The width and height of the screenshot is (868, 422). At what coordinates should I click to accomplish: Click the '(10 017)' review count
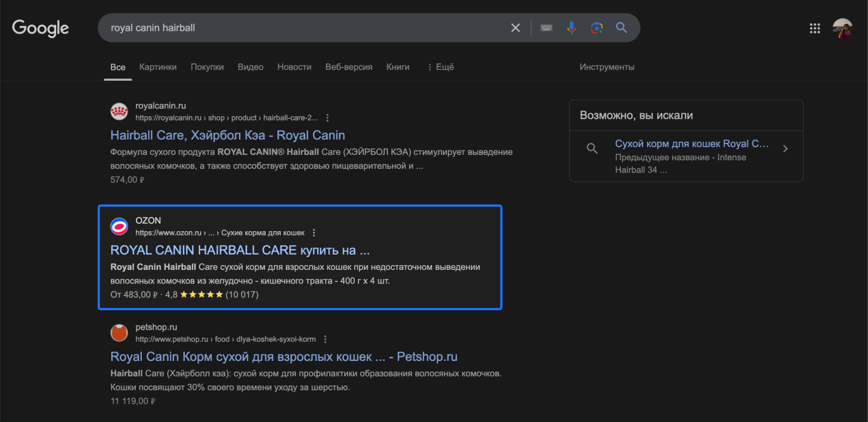coord(242,295)
